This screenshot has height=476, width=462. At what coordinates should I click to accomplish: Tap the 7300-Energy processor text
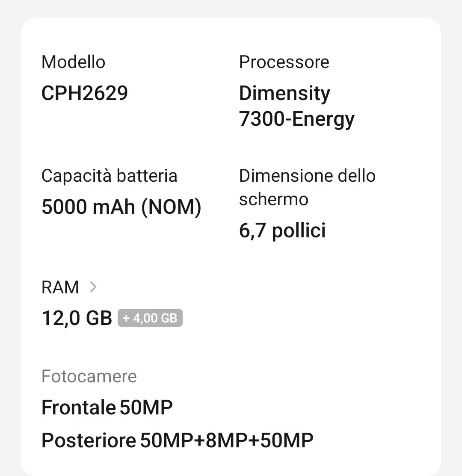[x=297, y=119]
